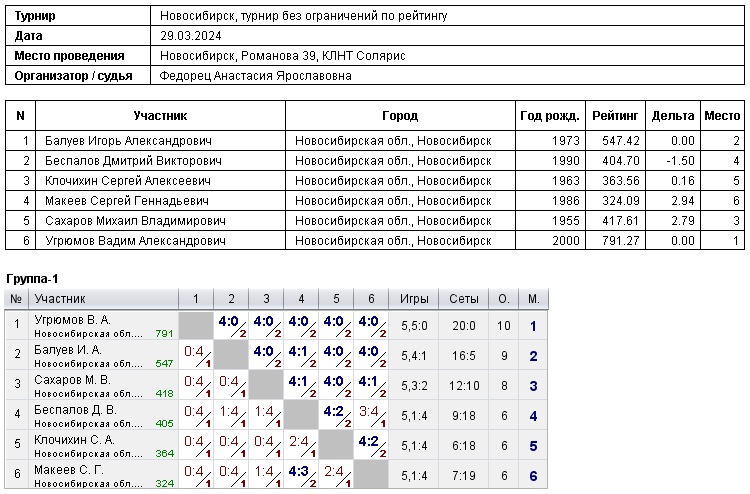Click the Игры column header
Image resolution: width=750 pixels, height=494 pixels.
(x=414, y=299)
